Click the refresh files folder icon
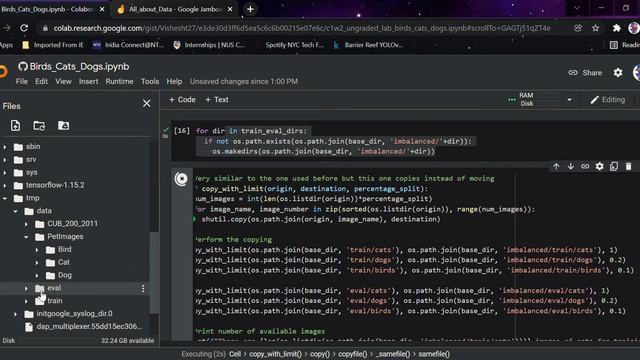Viewport: 640px width, 360px height. coord(39,125)
